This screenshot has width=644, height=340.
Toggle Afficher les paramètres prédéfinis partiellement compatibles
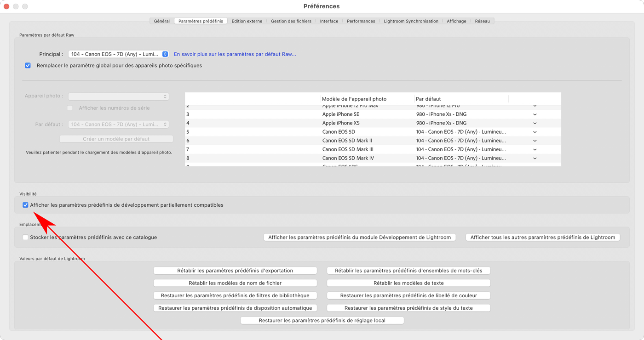[25, 205]
